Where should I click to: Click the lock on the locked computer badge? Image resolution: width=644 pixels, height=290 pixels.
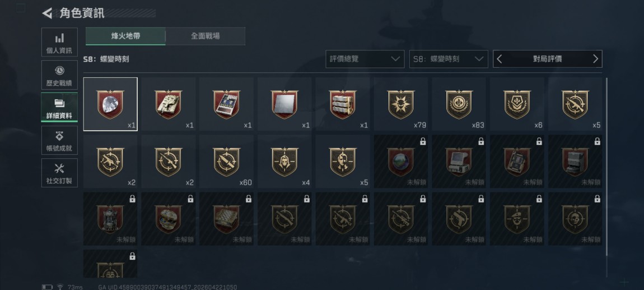click(x=481, y=141)
